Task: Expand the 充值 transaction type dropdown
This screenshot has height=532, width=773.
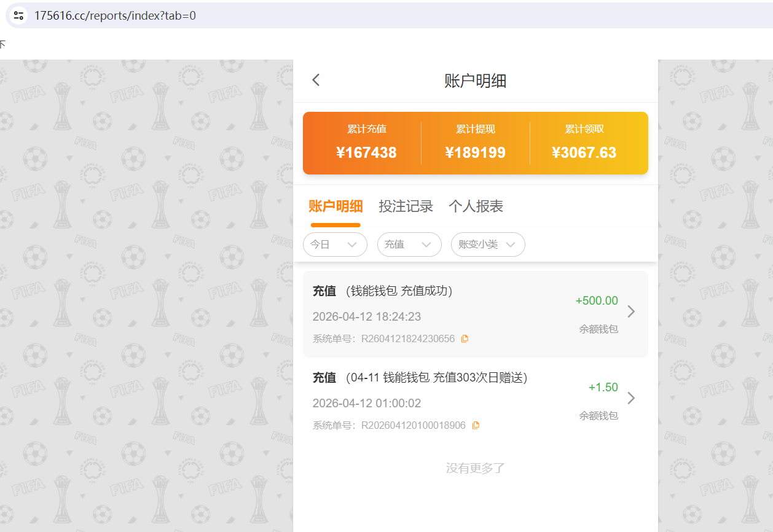Action: pos(409,244)
